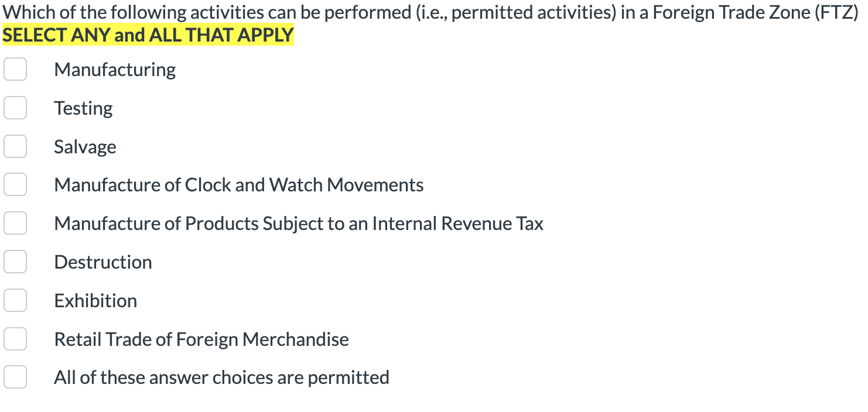Check the Retail Trade of Foreign Merchandise checkbox
This screenshot has width=868, height=412.
coord(15,339)
